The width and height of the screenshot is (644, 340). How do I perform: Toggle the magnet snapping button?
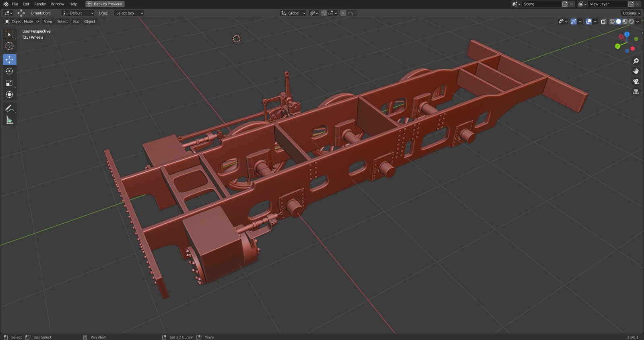click(324, 13)
